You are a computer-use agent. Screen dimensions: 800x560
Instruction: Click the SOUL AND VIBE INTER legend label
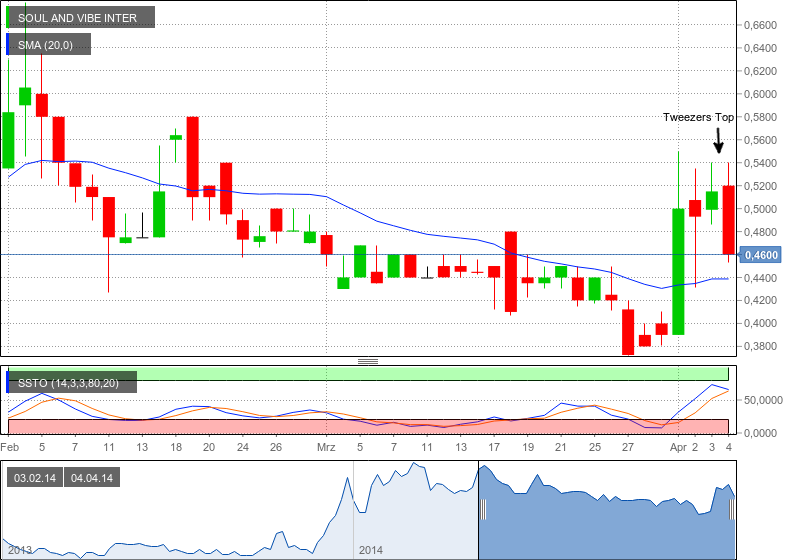(81, 17)
